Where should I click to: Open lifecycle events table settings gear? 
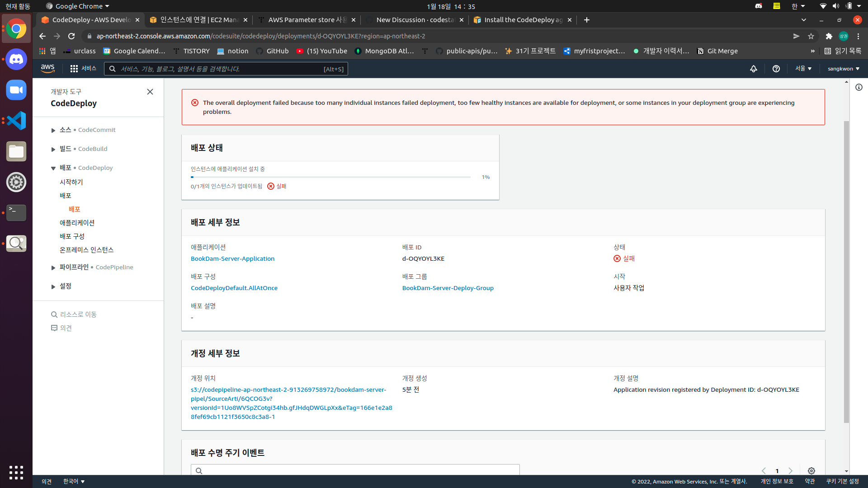point(811,471)
